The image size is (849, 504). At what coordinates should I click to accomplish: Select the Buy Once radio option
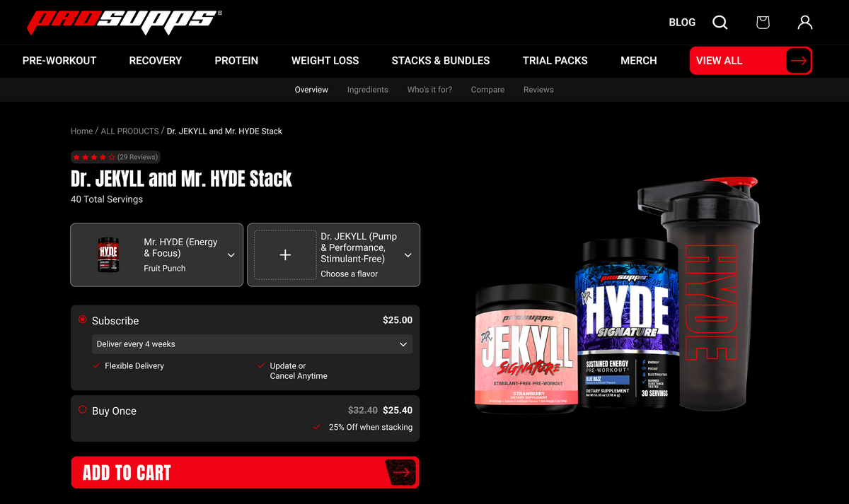tap(83, 410)
